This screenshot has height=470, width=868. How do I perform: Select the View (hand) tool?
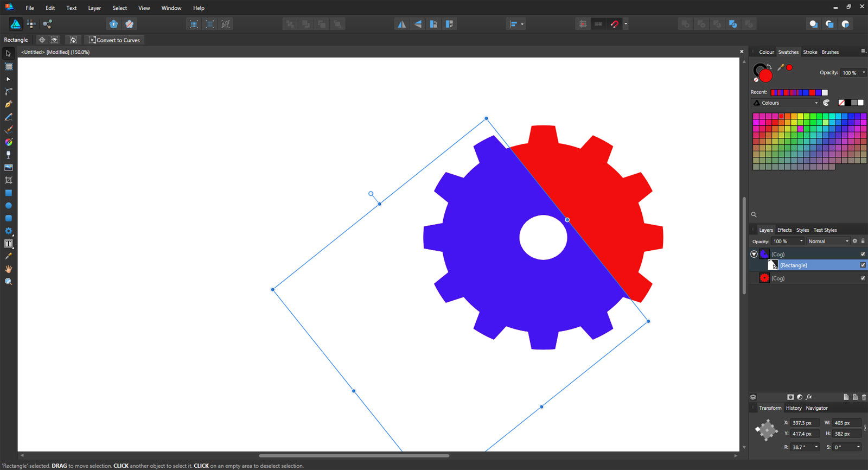[8, 269]
